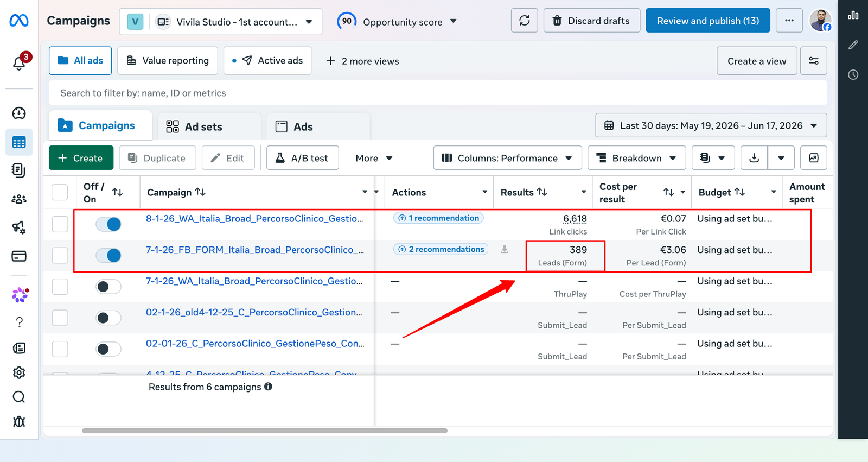
Task: Check the box for 7-1-26_WA_Italia_Broad campaign
Action: pyautogui.click(x=60, y=286)
